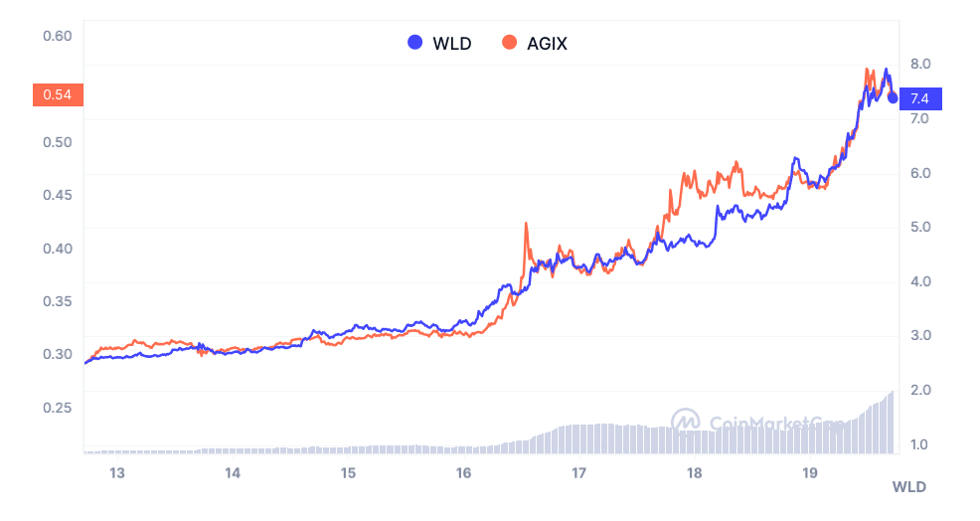
Task: Select date 19 on the time axis
Action: 809,473
